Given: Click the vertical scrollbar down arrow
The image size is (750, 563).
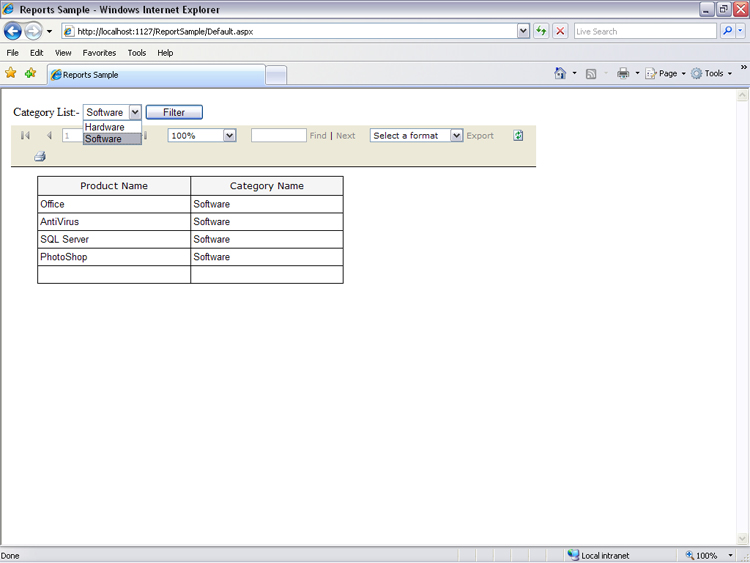Looking at the screenshot, I should click(x=742, y=539).
